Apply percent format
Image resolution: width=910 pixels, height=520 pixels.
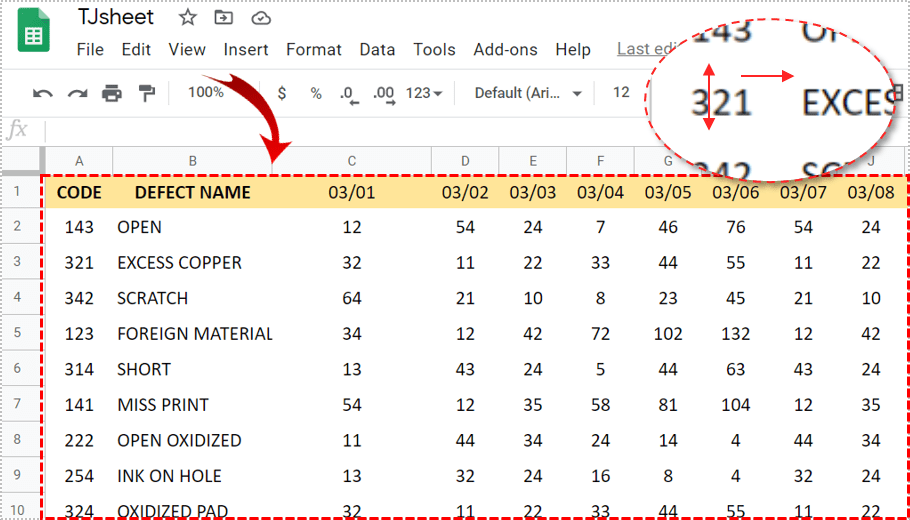click(316, 93)
